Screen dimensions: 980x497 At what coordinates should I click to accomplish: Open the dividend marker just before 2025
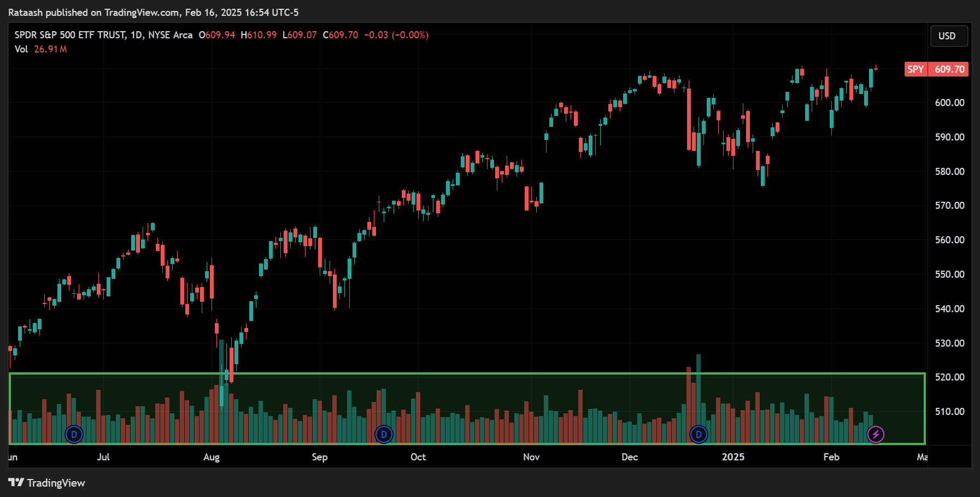point(699,435)
